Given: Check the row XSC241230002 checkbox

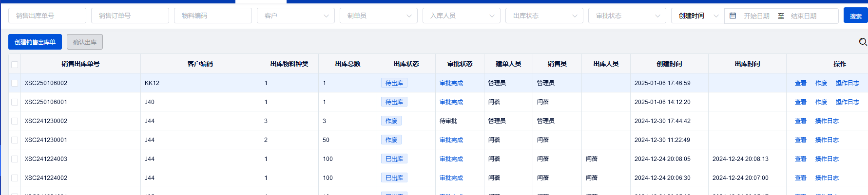Looking at the screenshot, I should (15, 121).
